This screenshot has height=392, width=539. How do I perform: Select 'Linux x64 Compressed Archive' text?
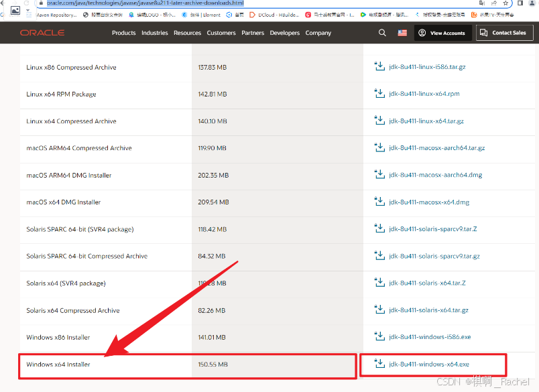[71, 121]
